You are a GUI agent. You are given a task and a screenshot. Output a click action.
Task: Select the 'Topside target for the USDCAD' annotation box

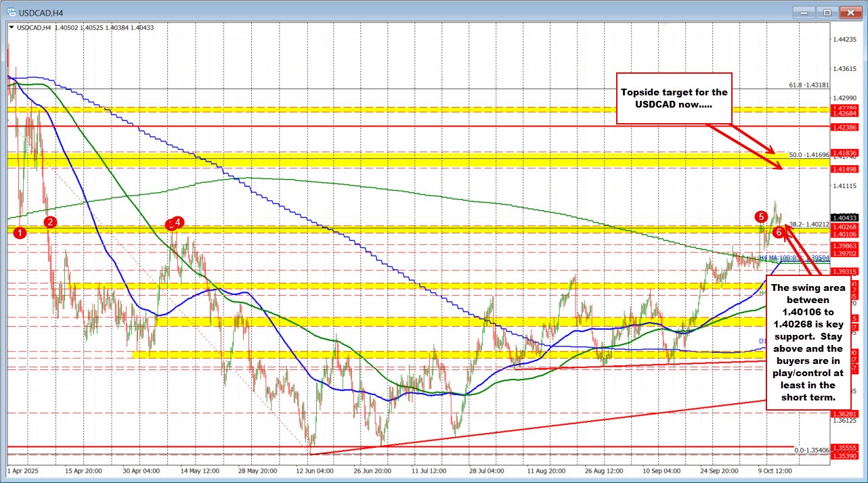pos(674,98)
